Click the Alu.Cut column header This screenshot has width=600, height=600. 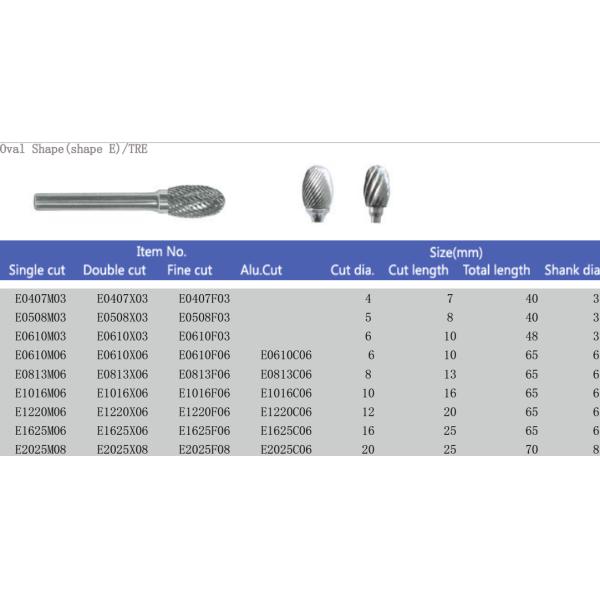click(263, 270)
